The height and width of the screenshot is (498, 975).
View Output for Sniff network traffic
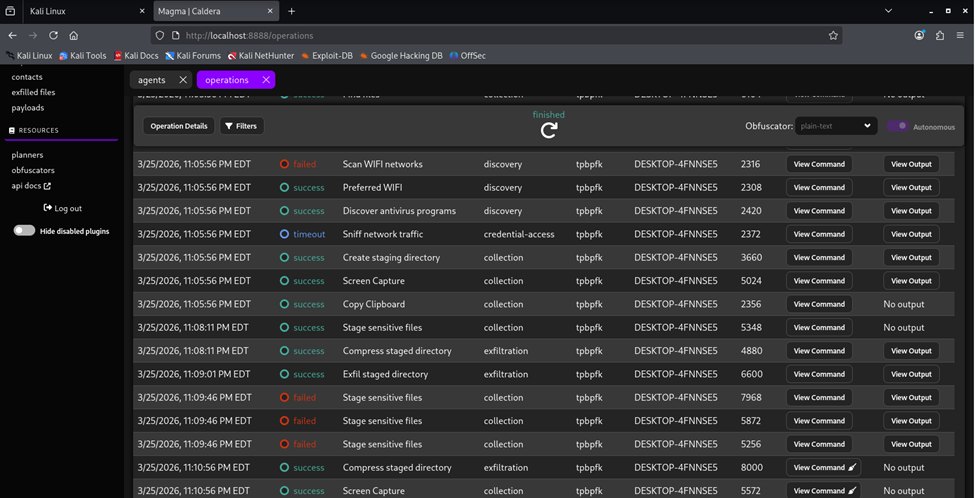pyautogui.click(x=911, y=234)
